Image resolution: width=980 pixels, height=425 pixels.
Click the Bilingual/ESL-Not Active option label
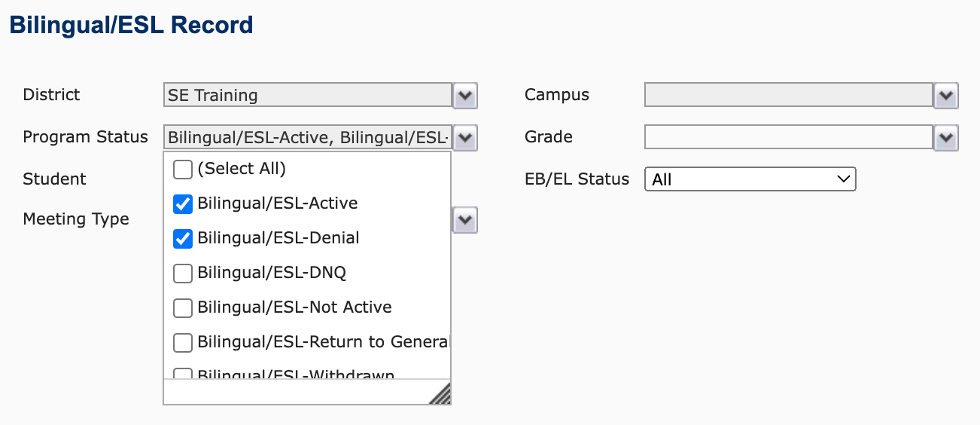294,307
